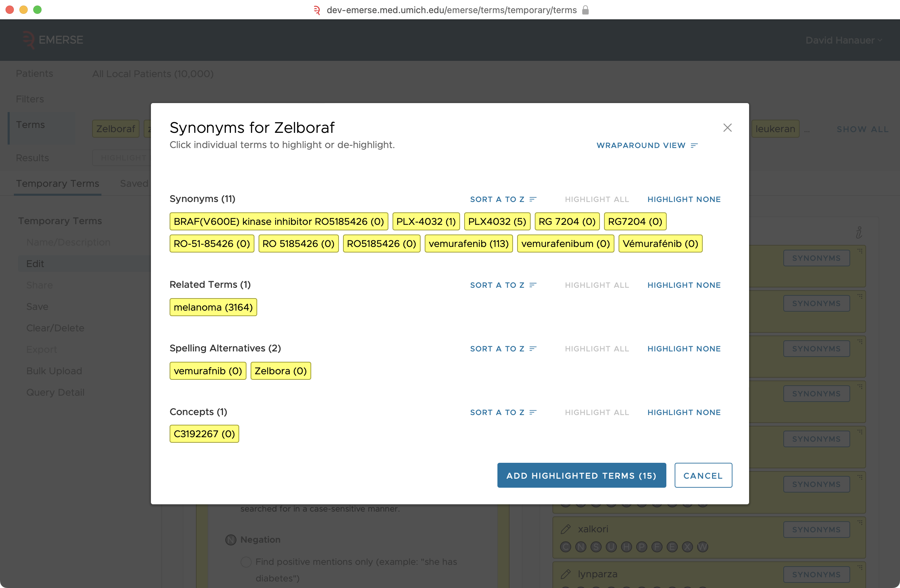Viewport: 900px width, 588px height.
Task: Select Query Detail in sidebar menu
Action: pos(55,392)
